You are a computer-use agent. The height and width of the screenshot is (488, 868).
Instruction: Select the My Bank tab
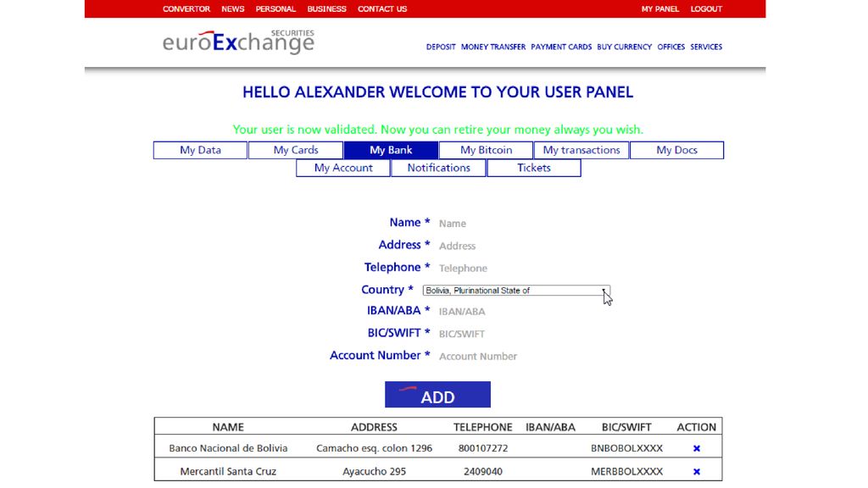coord(391,150)
